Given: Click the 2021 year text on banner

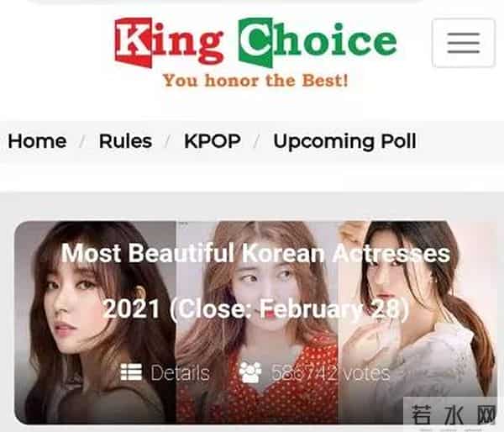Looking at the screenshot, I should tap(132, 308).
